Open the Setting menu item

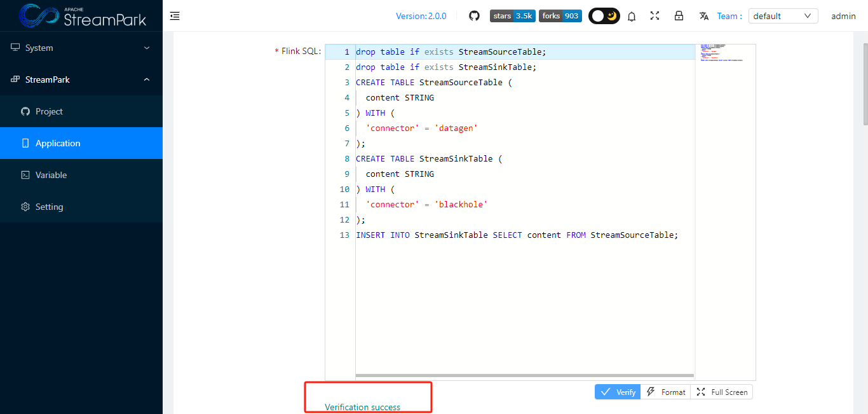(81, 207)
